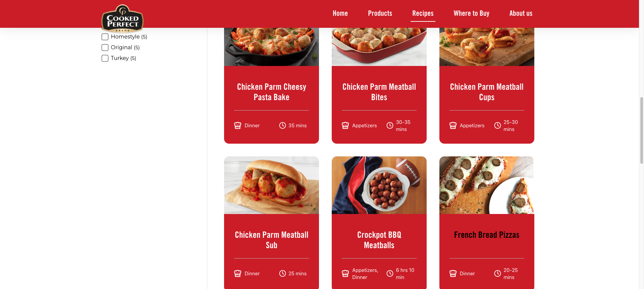Click the clock icon beside 35 mins
This screenshot has width=644, height=289.
(x=282, y=126)
